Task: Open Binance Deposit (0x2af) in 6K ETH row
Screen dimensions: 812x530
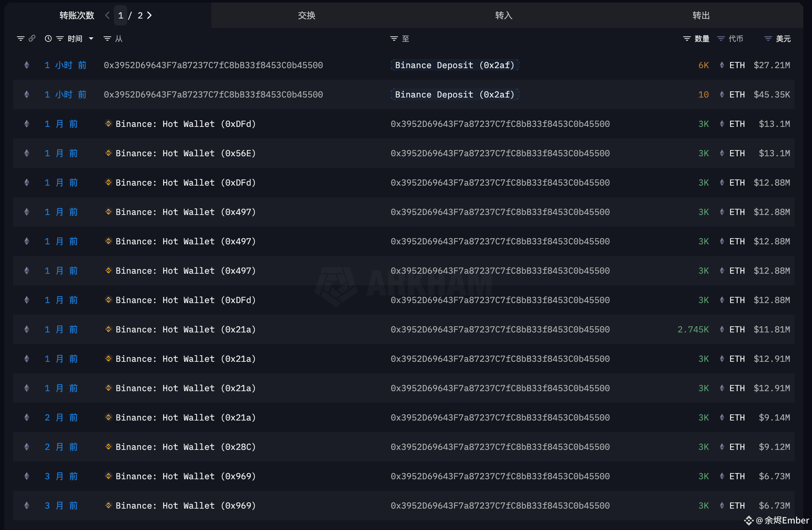Action: (x=455, y=65)
